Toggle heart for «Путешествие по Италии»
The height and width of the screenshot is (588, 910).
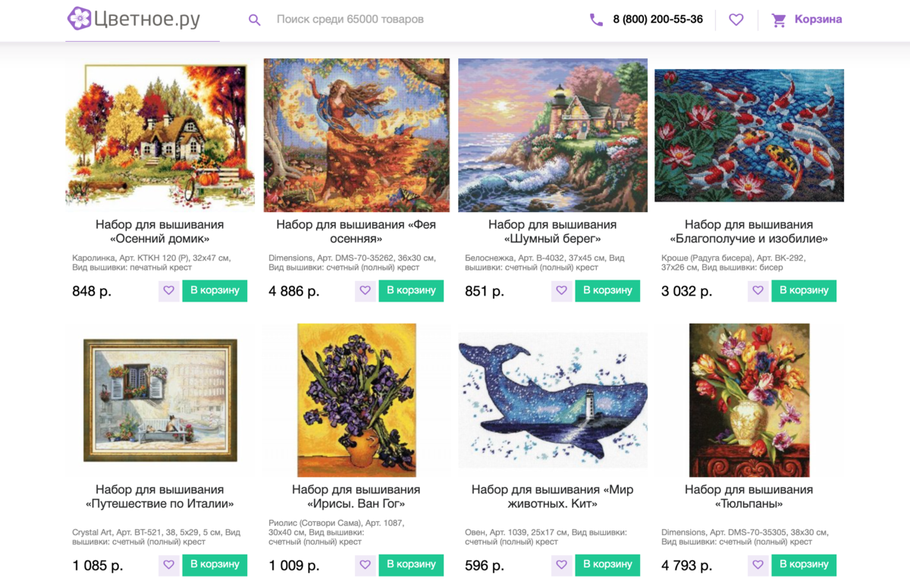coord(169,565)
